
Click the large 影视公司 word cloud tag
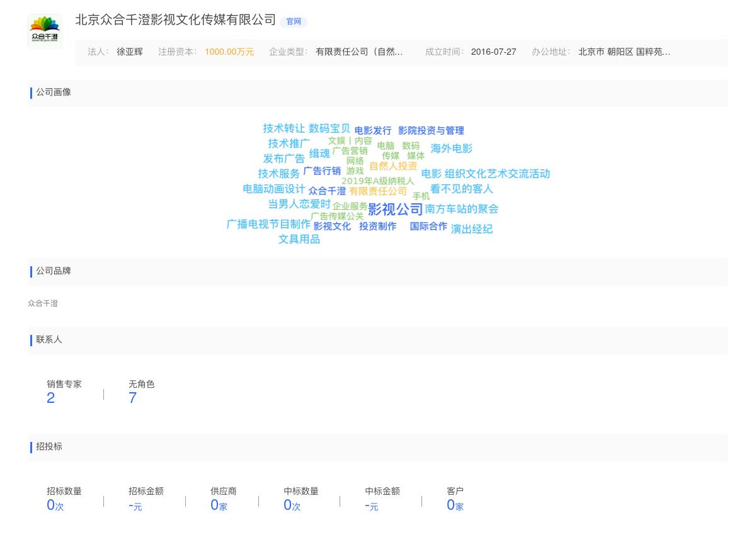pyautogui.click(x=396, y=209)
